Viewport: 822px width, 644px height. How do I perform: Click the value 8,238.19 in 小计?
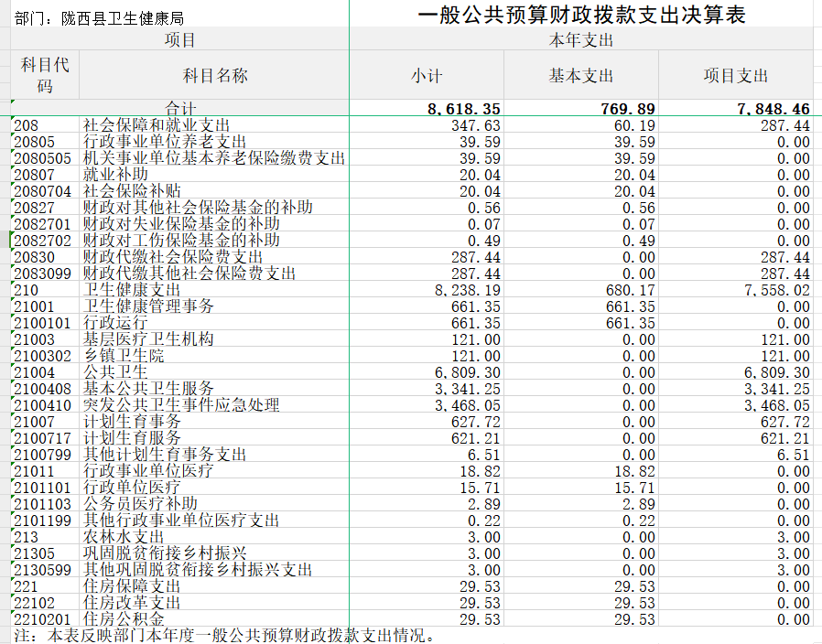[468, 290]
